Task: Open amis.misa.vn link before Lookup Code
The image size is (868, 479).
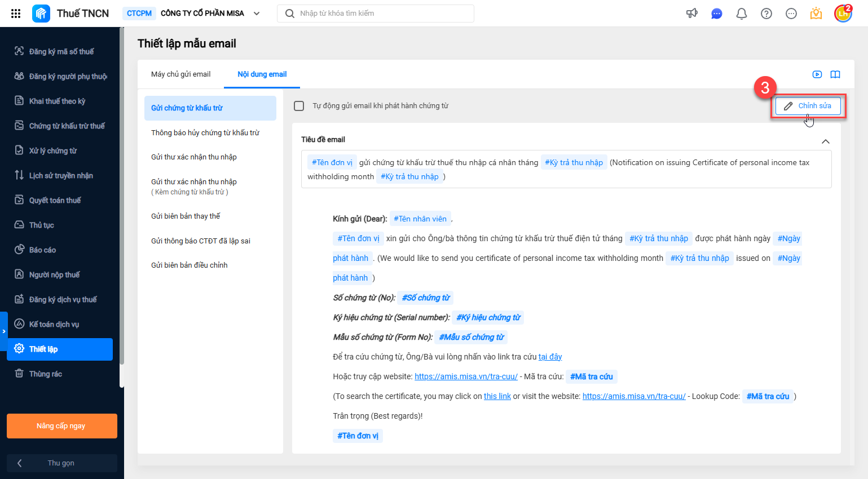Action: pos(634,396)
